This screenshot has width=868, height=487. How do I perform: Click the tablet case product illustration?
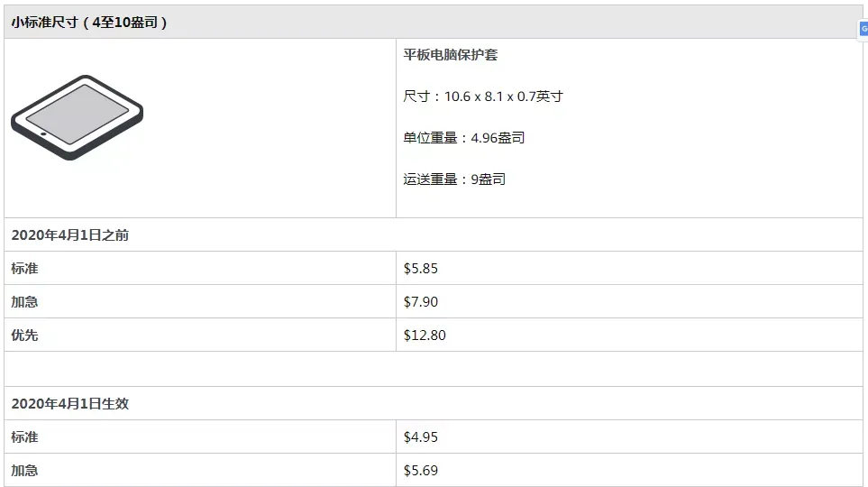(77, 117)
